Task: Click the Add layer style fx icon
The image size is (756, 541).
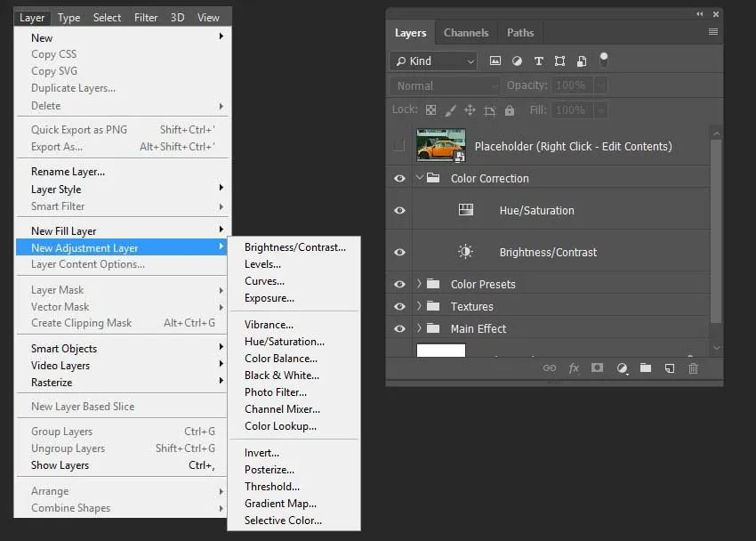Action: [x=574, y=367]
